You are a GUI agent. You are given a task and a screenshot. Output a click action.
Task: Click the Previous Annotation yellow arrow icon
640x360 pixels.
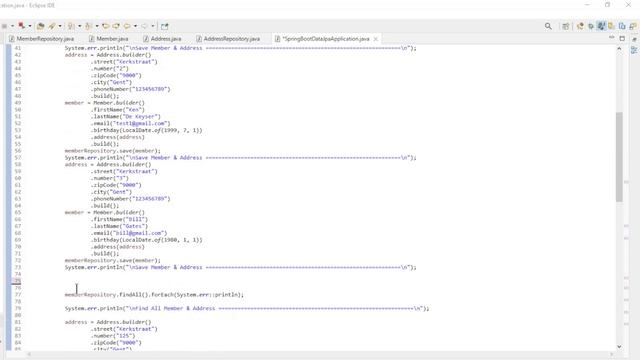pos(106,26)
